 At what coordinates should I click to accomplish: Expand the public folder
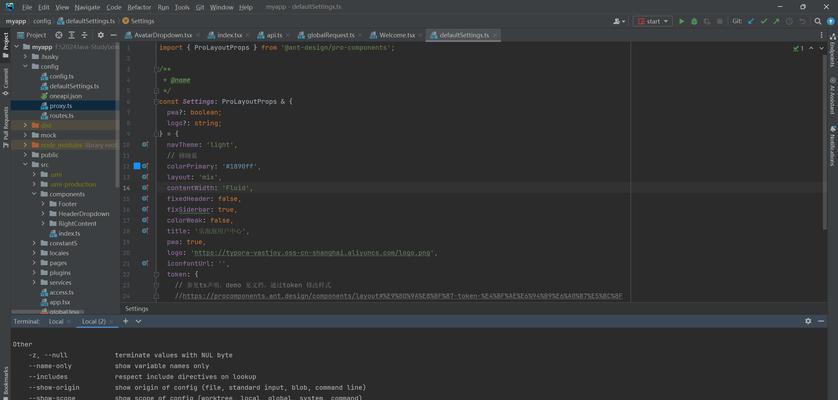pyautogui.click(x=25, y=155)
